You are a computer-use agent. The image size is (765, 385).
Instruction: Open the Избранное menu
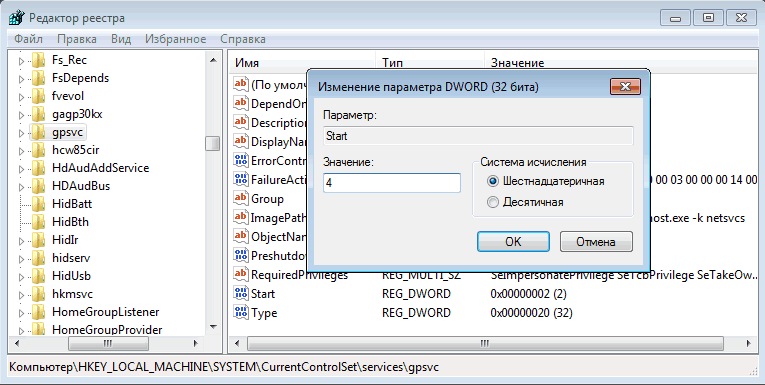[x=176, y=39]
